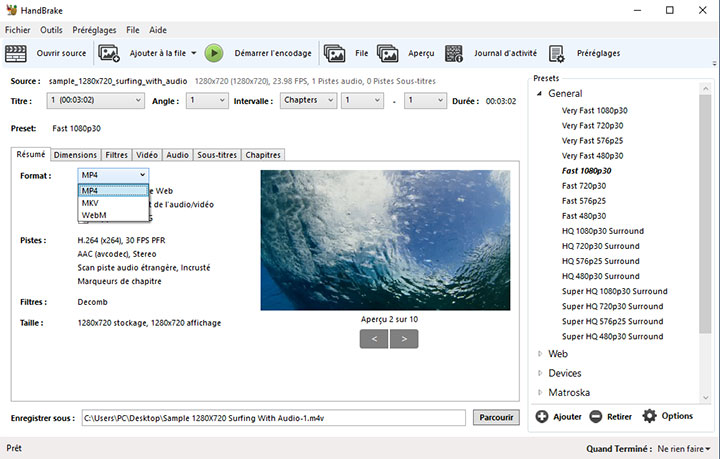The height and width of the screenshot is (459, 720).
Task: Open the Outils menu
Action: click(51, 30)
